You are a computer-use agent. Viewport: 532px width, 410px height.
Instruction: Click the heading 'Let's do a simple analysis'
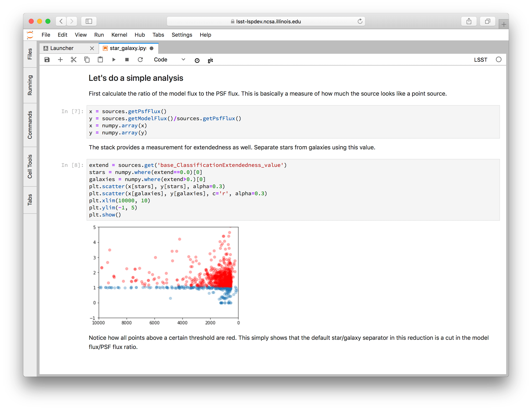click(136, 78)
